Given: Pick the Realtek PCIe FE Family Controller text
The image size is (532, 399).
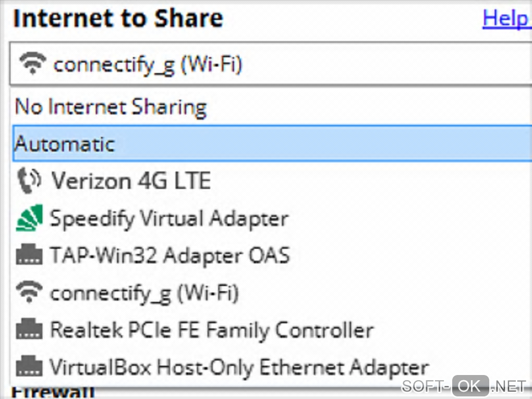Looking at the screenshot, I should (211, 330).
